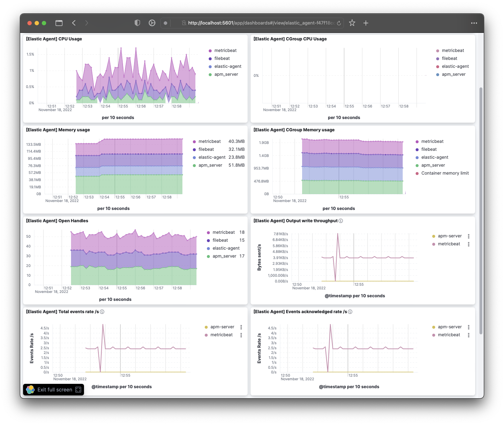Viewport: 504px width, 425px height.
Task: Select elastic-agent 23.8MB in Memory usage legend
Action: coord(218,157)
